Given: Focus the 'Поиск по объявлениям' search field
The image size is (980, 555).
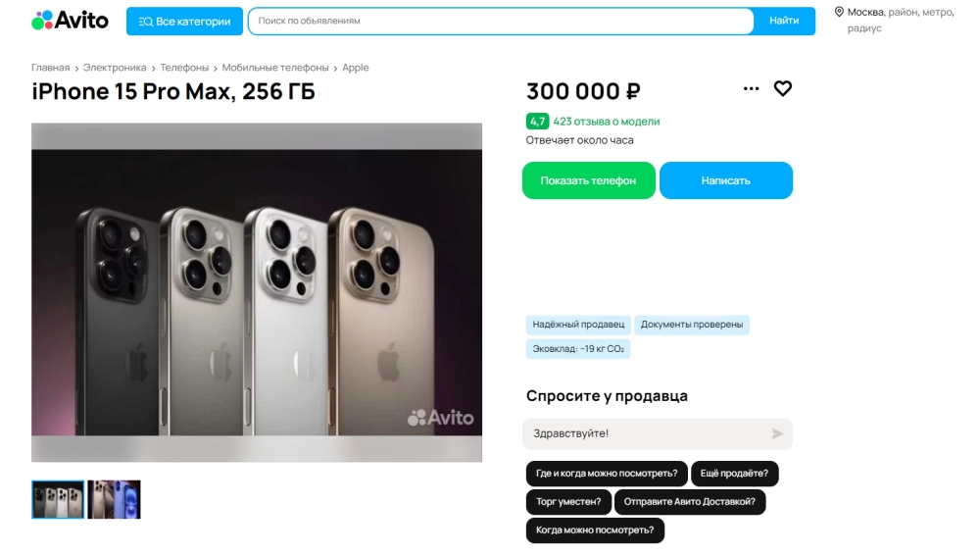Looking at the screenshot, I should [500, 21].
